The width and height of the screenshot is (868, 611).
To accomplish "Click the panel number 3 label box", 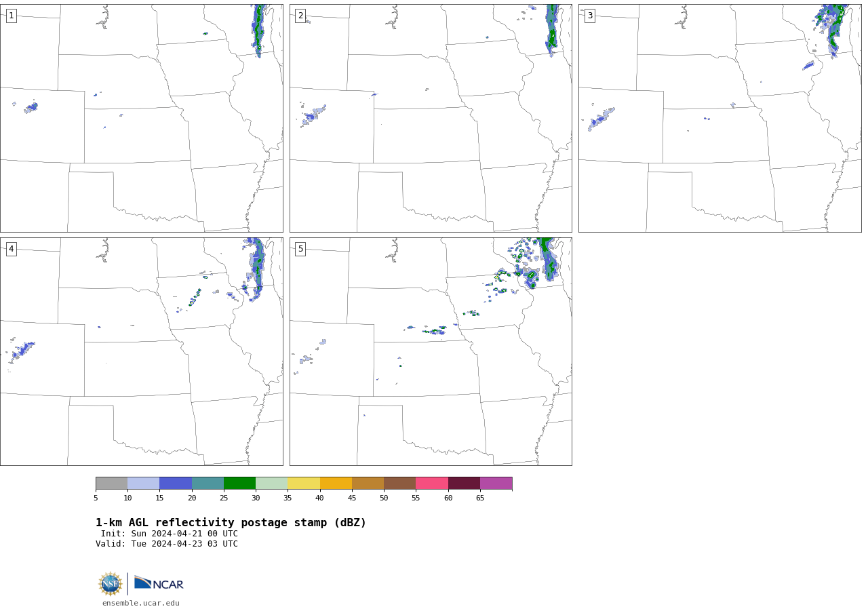I will click(589, 16).
